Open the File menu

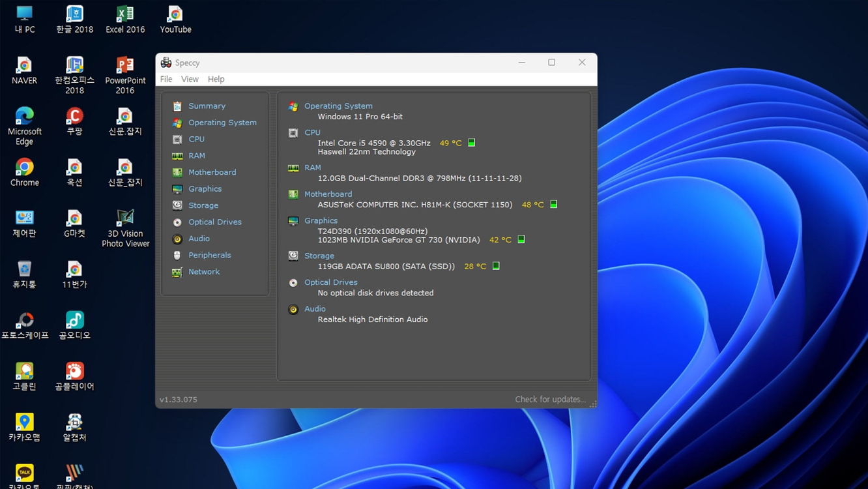166,79
